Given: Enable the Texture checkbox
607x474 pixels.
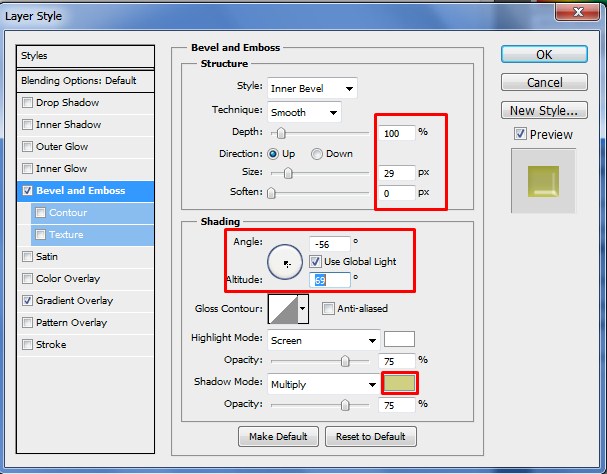Looking at the screenshot, I should tap(41, 234).
